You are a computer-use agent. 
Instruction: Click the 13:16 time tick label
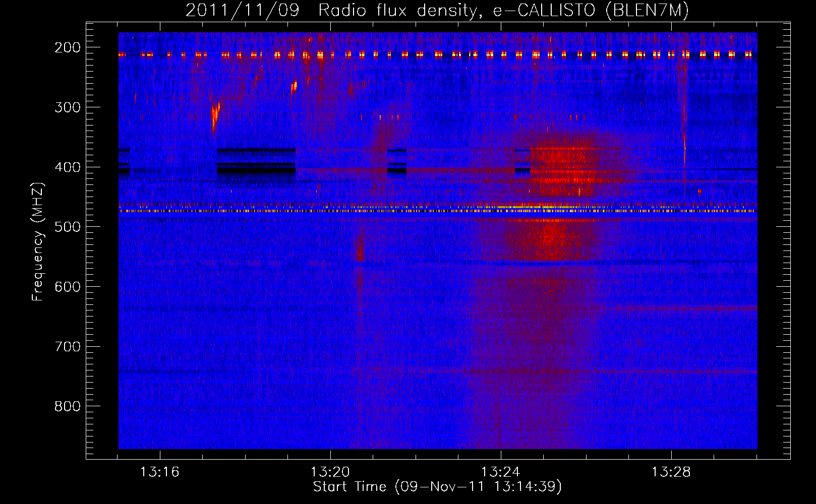(160, 472)
